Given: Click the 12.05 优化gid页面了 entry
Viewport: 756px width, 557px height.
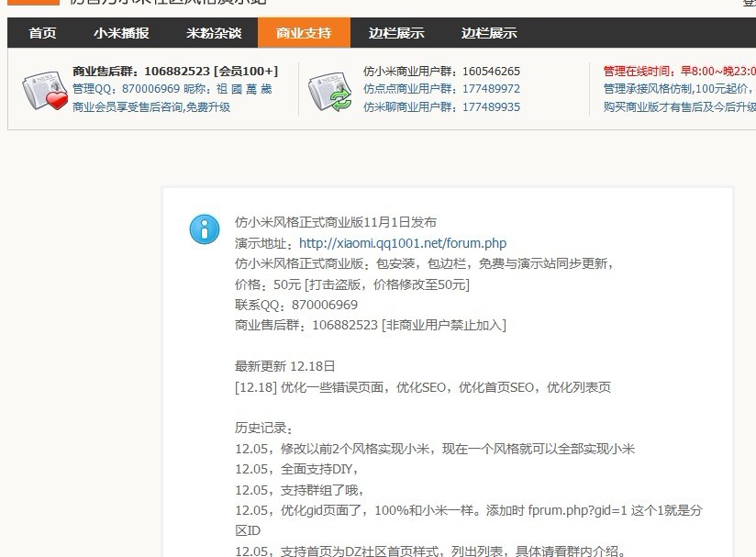Looking at the screenshot, I should 469,520.
